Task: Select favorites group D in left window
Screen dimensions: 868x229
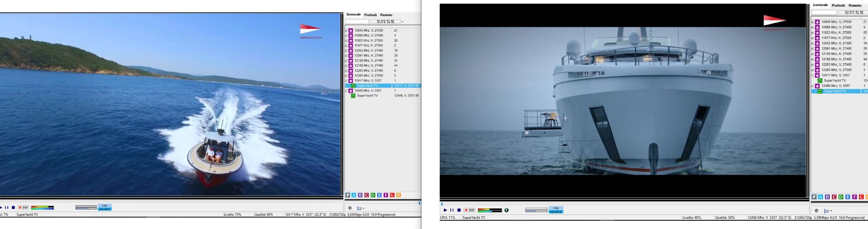Action: point(373,195)
